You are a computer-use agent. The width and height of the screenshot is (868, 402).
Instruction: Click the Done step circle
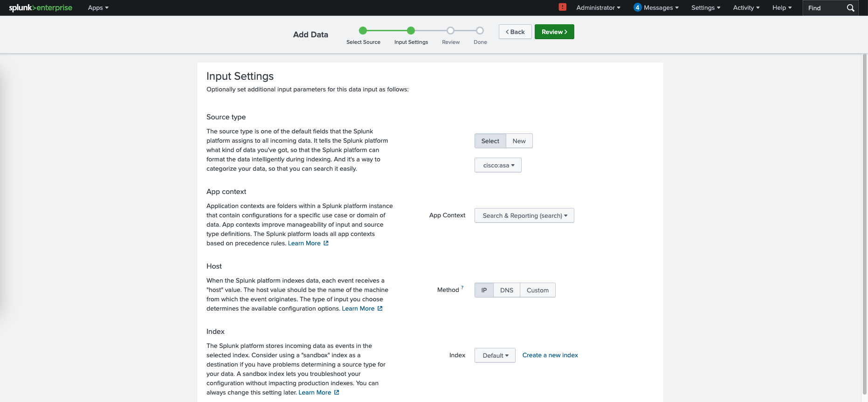click(x=480, y=31)
